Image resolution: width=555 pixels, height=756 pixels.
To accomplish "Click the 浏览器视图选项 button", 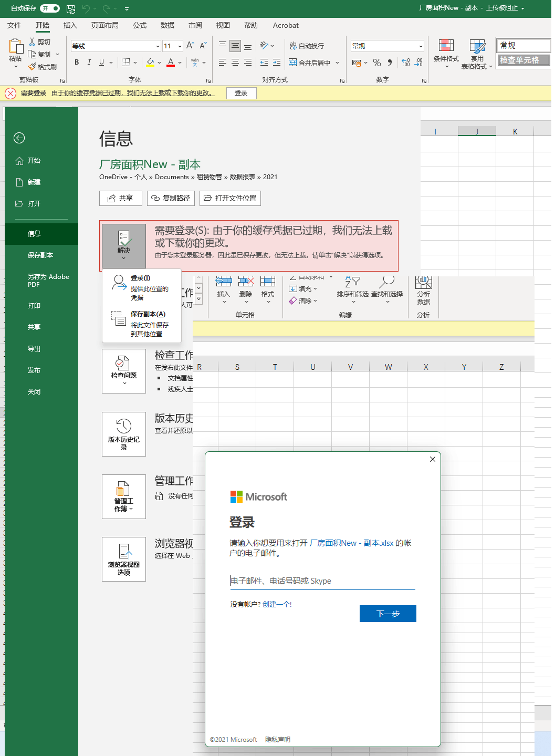I will 124,559.
